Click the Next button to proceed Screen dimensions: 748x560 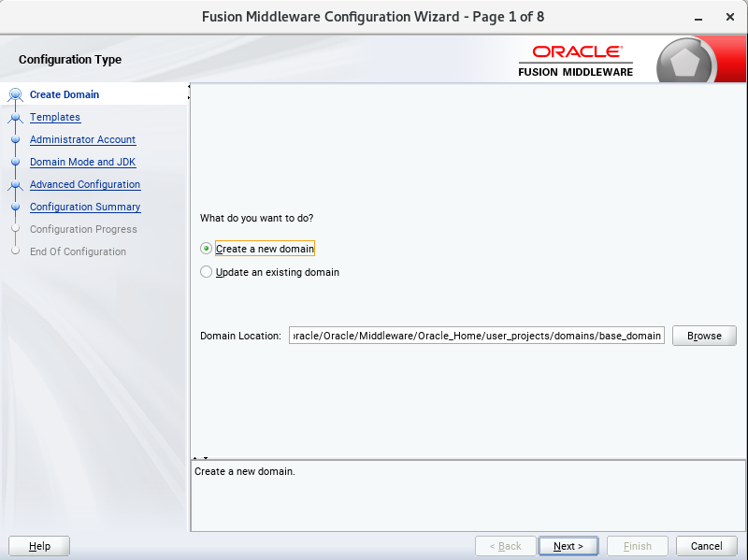(568, 546)
